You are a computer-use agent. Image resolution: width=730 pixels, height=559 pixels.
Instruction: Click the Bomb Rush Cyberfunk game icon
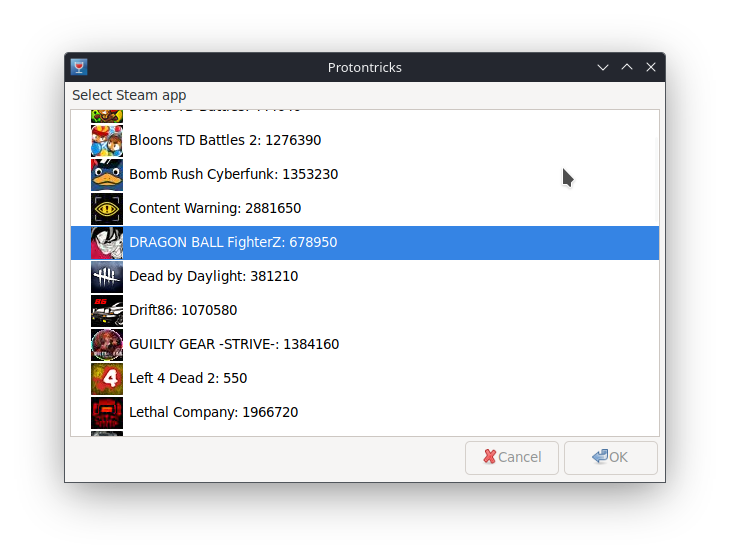point(107,175)
